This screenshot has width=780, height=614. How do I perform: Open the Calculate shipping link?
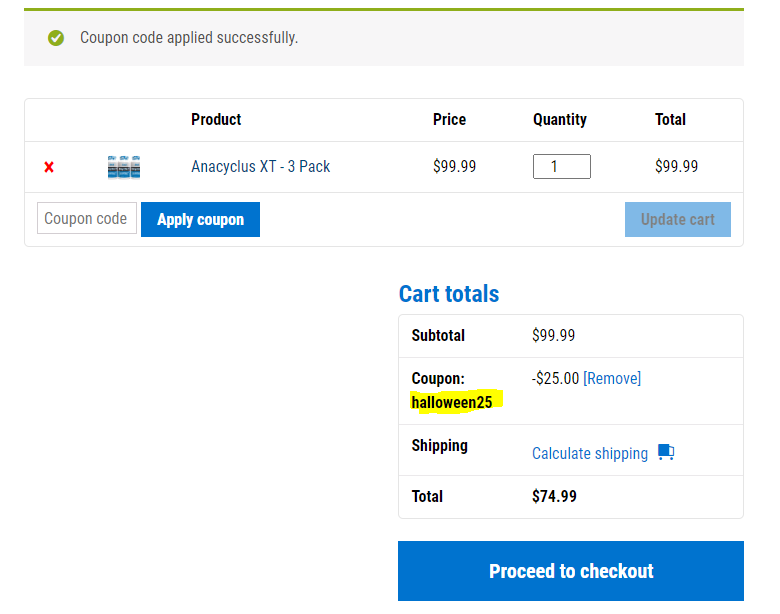coord(590,453)
